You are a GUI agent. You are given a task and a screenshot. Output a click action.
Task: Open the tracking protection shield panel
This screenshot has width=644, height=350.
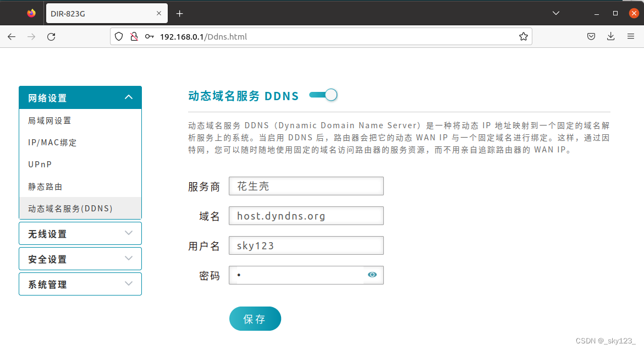[x=118, y=36]
